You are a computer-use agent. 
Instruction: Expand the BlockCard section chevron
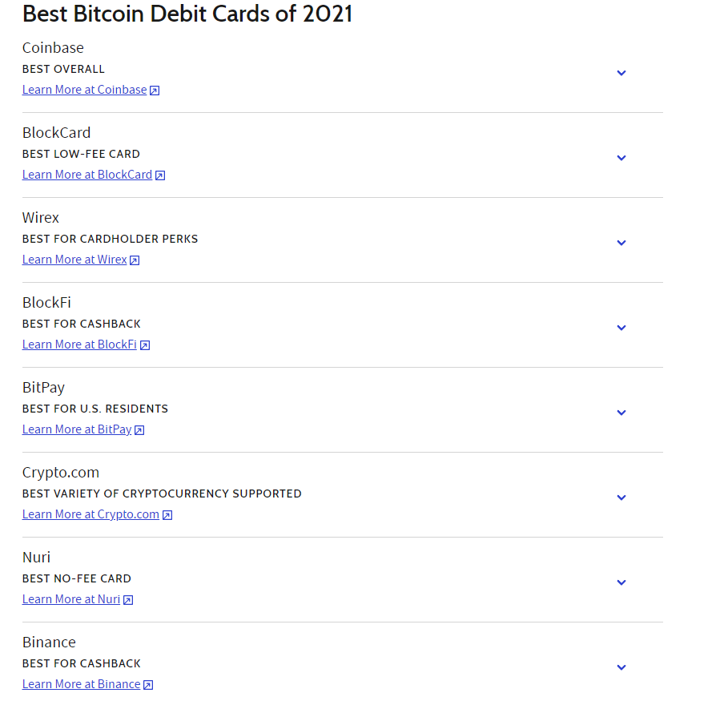(x=621, y=158)
